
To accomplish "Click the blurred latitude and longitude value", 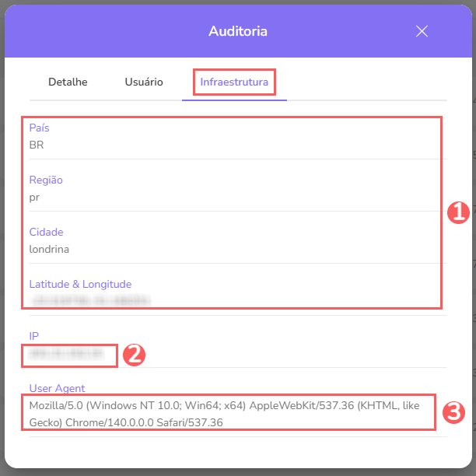I will tap(90, 299).
